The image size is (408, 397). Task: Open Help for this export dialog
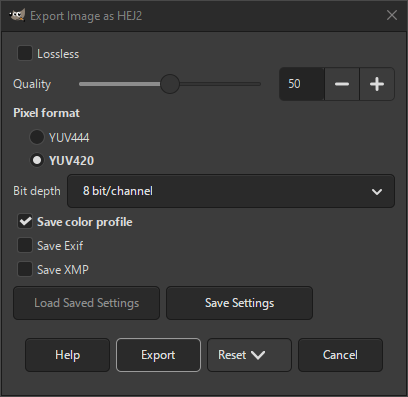click(x=67, y=355)
